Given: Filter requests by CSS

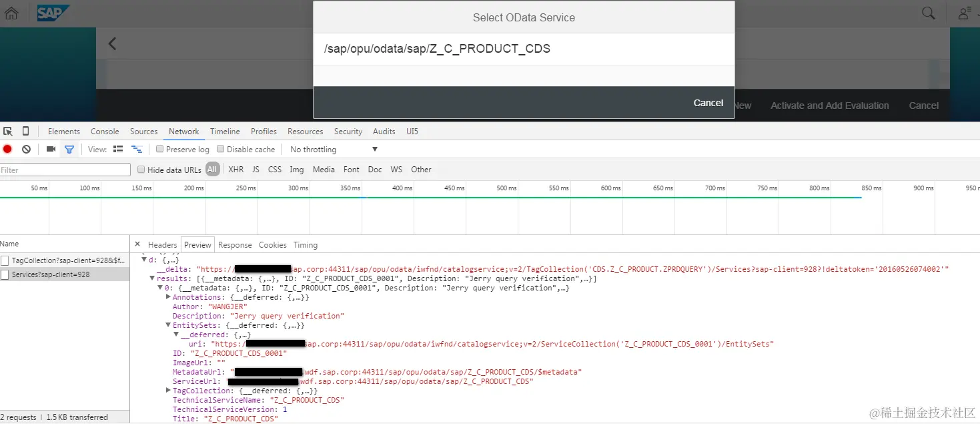Looking at the screenshot, I should [275, 170].
